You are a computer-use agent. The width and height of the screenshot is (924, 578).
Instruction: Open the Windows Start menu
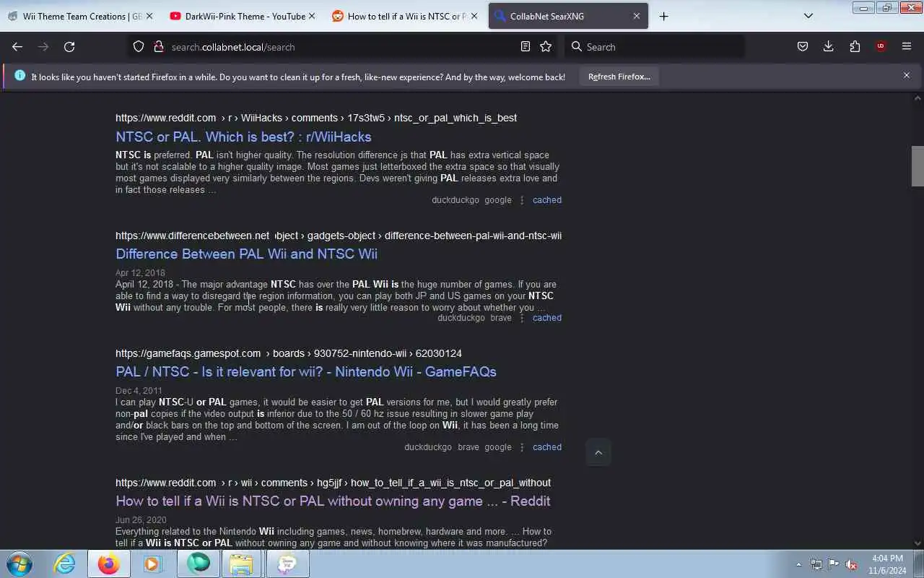(x=19, y=564)
